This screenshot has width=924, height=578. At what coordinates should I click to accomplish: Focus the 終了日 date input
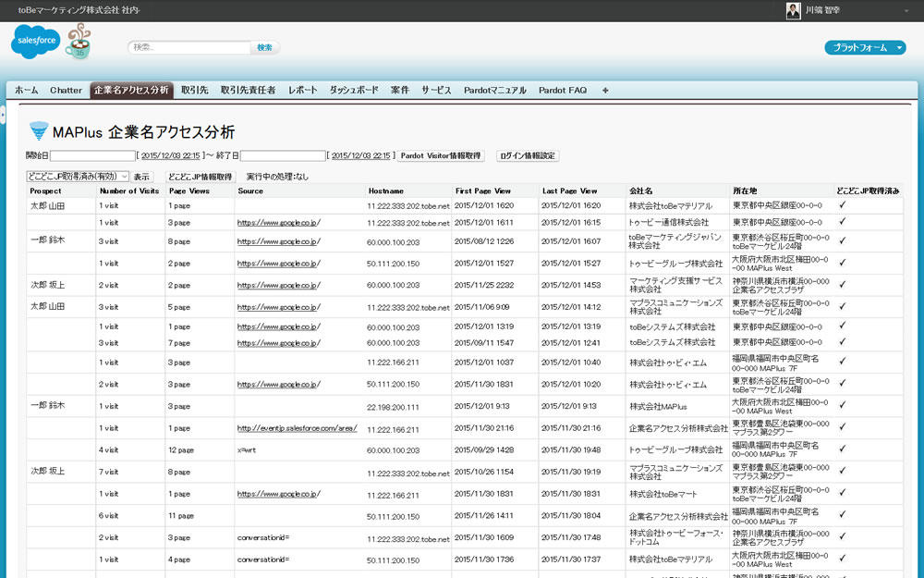[283, 155]
